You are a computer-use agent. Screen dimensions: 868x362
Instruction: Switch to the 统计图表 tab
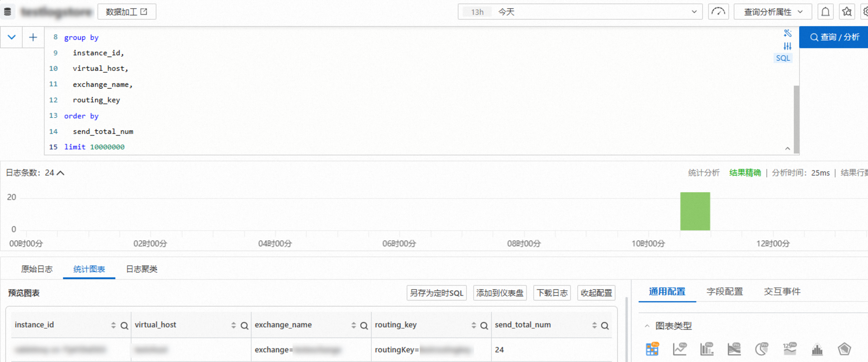(89, 269)
